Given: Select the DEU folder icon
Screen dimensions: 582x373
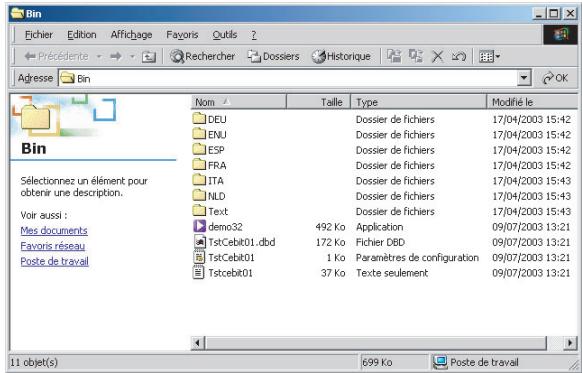Looking at the screenshot, I should click(199, 119).
